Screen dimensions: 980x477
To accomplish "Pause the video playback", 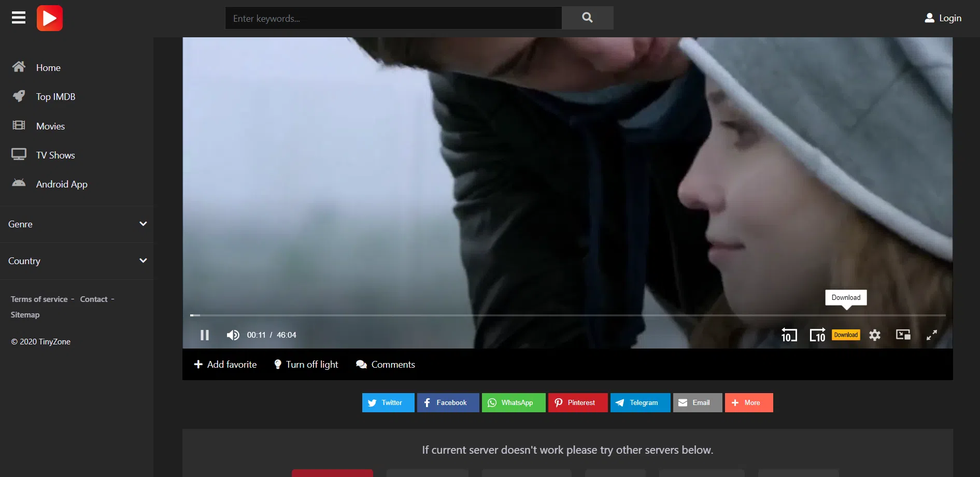I will pyautogui.click(x=205, y=335).
